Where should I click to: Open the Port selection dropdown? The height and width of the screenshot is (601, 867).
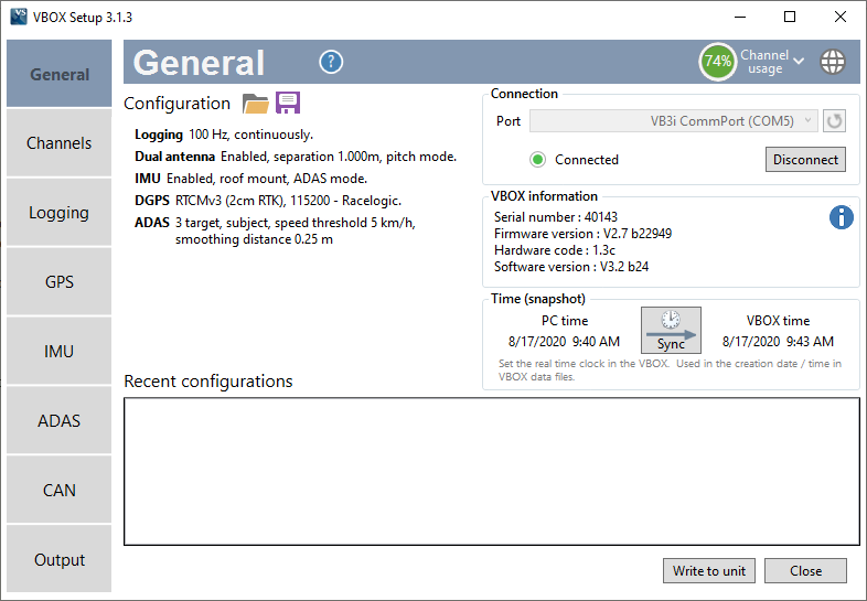673,121
